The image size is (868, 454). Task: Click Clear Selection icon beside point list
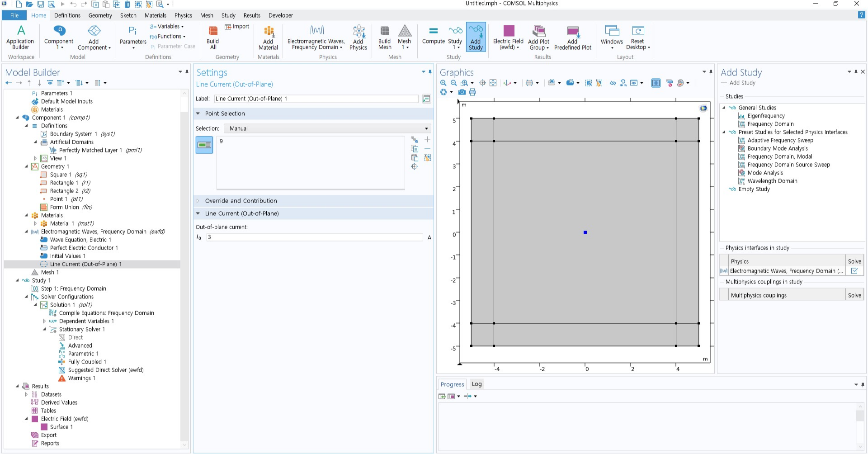(x=427, y=158)
